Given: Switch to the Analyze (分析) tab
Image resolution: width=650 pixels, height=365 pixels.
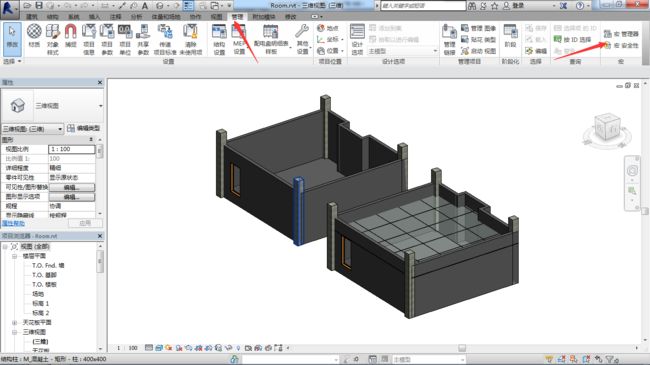Looking at the screenshot, I should pyautogui.click(x=136, y=17).
